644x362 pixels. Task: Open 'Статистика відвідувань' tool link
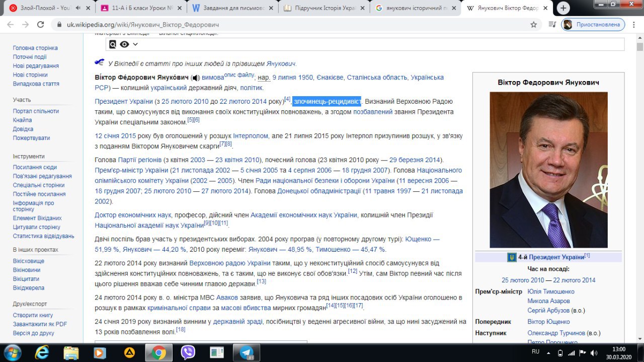[x=43, y=236]
